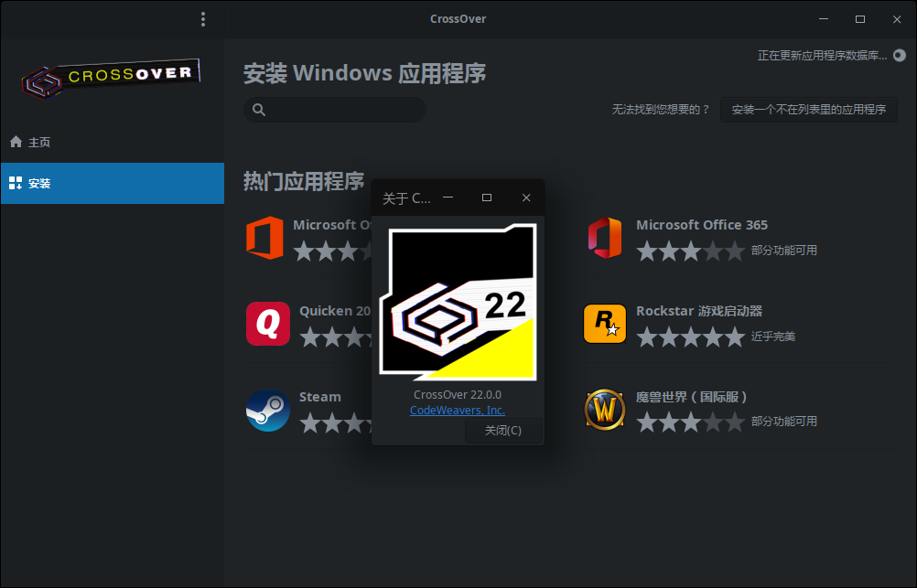Viewport: 917px width, 588px height.
Task: Click the database update spinner indicator
Action: click(899, 56)
